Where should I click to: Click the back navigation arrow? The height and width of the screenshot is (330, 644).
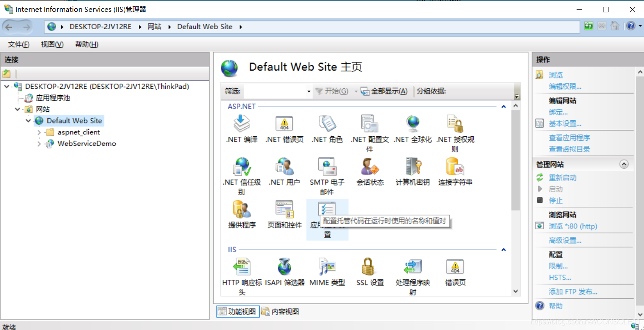click(x=9, y=27)
